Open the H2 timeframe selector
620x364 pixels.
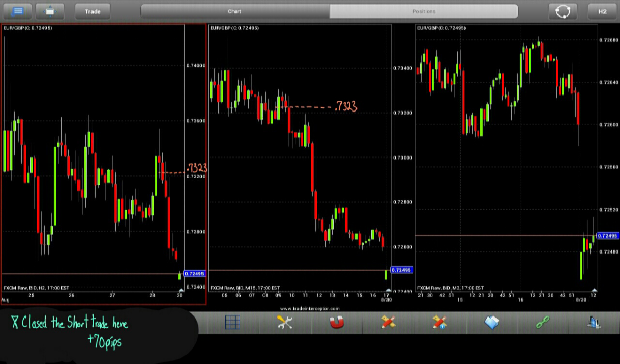(602, 11)
